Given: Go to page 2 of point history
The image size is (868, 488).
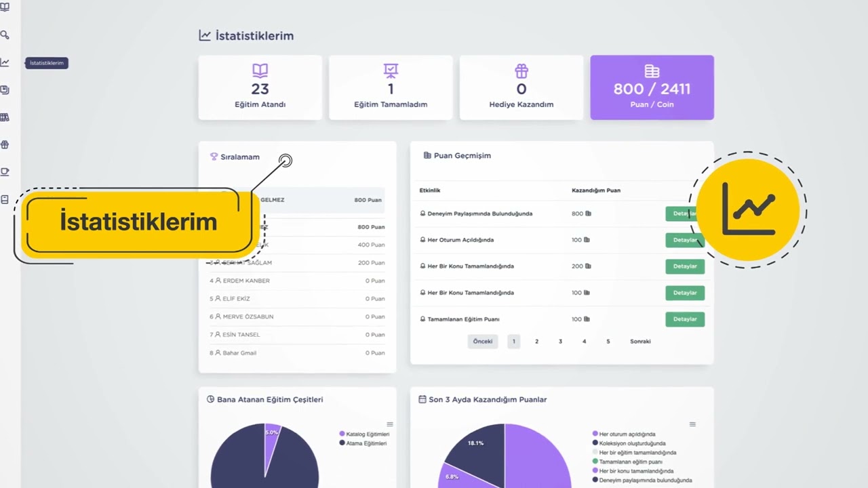Looking at the screenshot, I should (x=536, y=342).
